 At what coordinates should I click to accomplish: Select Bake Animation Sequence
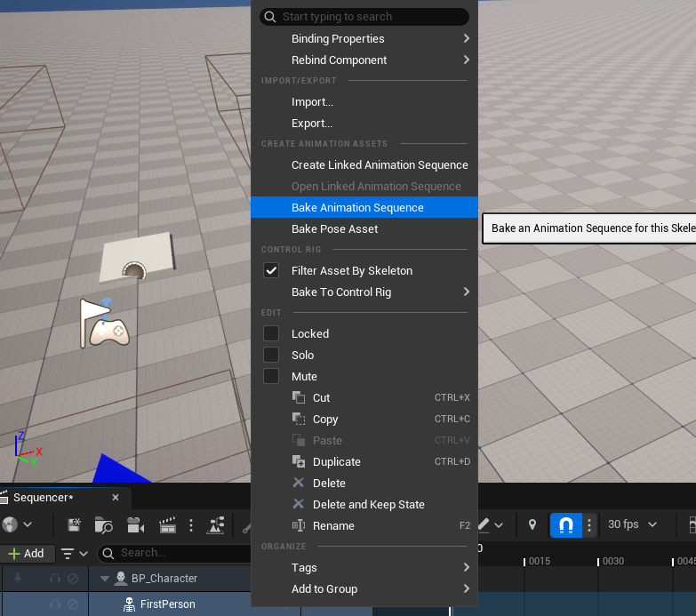pos(364,207)
